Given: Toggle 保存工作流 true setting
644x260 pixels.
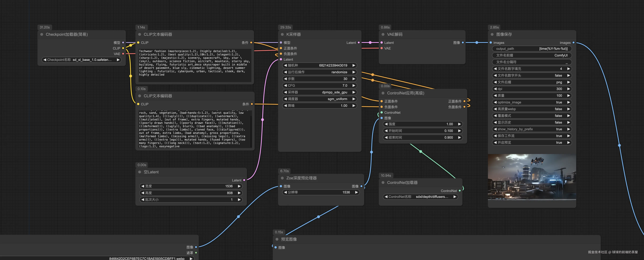Looking at the screenshot, I should (532, 136).
